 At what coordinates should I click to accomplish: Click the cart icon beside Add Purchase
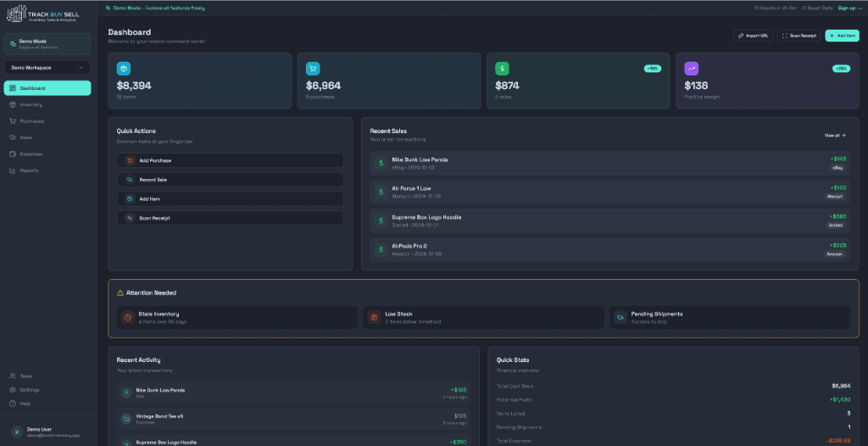pyautogui.click(x=130, y=160)
